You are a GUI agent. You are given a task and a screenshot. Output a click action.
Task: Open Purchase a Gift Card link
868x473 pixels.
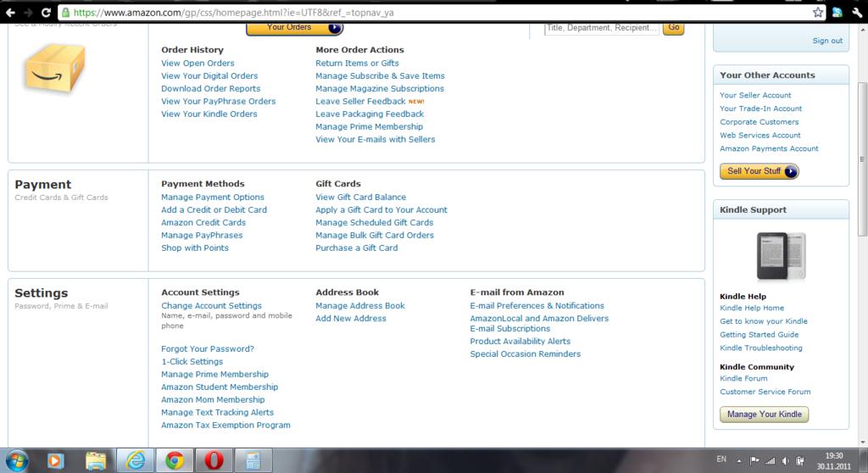pos(357,248)
